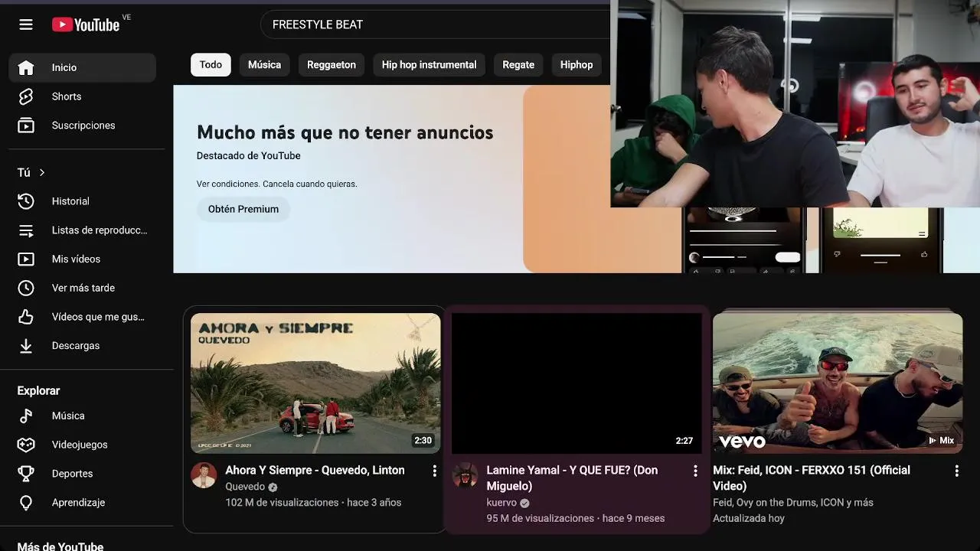This screenshot has height=551, width=980.
Task: Click Descargas label in sidebar
Action: coord(76,346)
